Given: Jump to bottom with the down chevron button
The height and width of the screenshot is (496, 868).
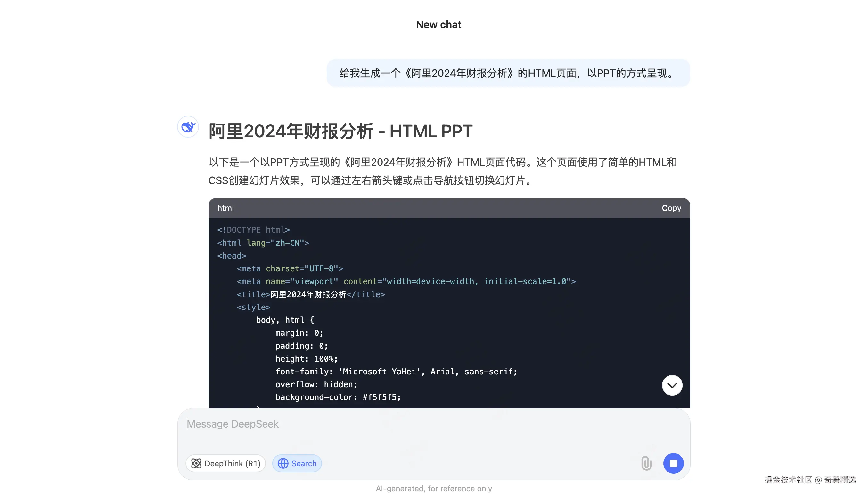Looking at the screenshot, I should coord(672,385).
